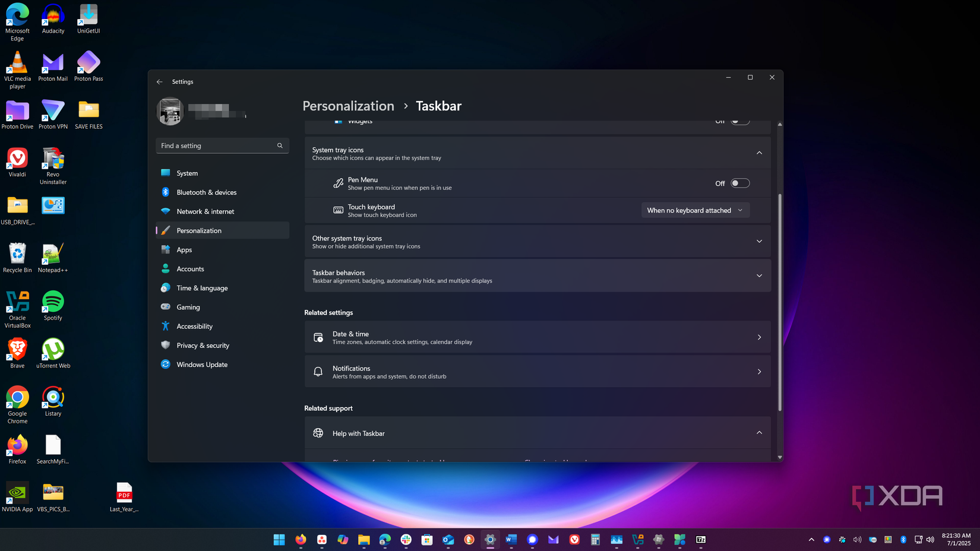The image size is (980, 551).
Task: Toggle the Pen Menu switch
Action: pyautogui.click(x=740, y=183)
